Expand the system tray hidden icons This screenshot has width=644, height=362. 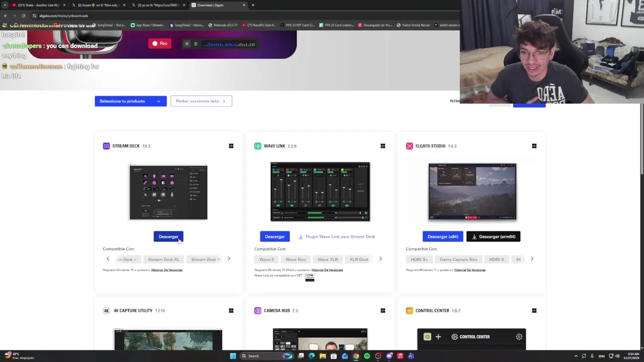[x=576, y=356]
